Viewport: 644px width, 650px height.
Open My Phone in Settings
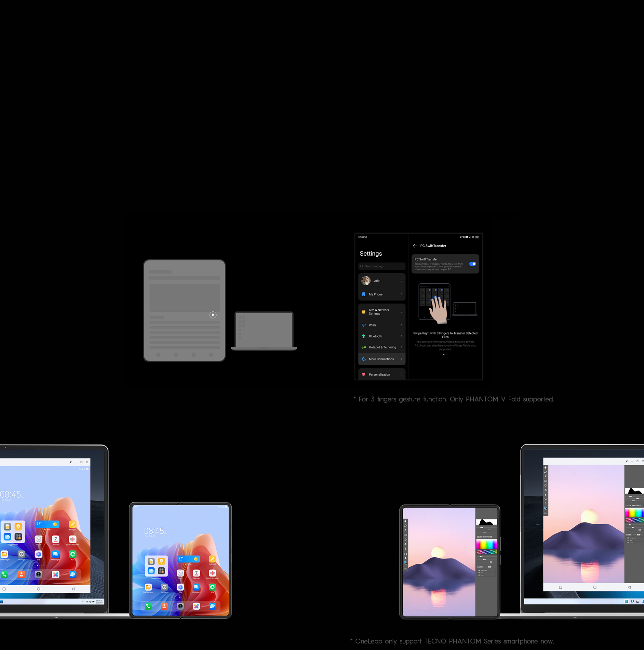coord(382,294)
